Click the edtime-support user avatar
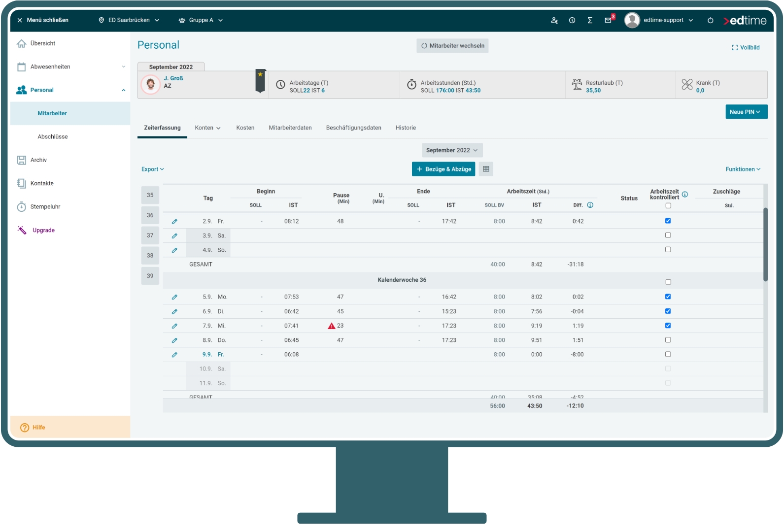Screen dimensions: 784x532 click(x=632, y=20)
